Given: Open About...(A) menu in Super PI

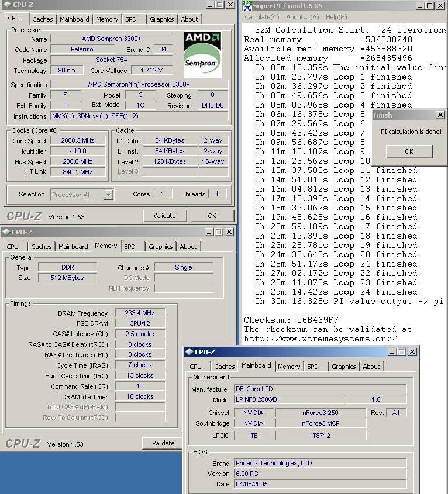Looking at the screenshot, I should (302, 17).
